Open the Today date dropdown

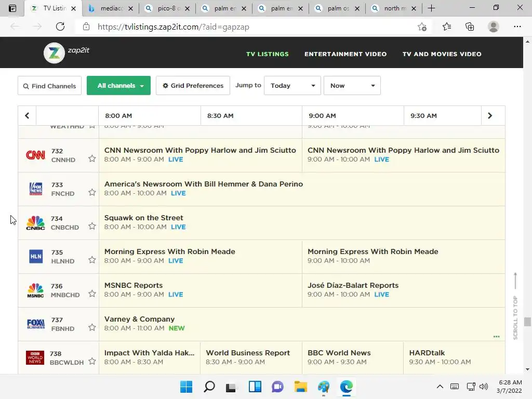point(292,86)
